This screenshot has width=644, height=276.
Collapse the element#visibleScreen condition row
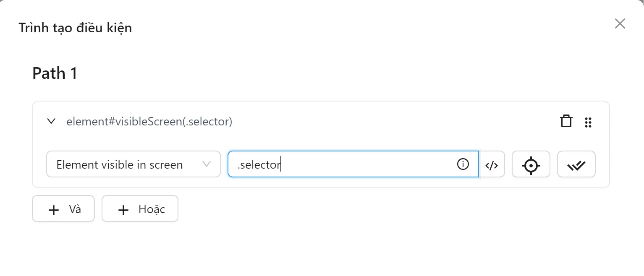[52, 122]
